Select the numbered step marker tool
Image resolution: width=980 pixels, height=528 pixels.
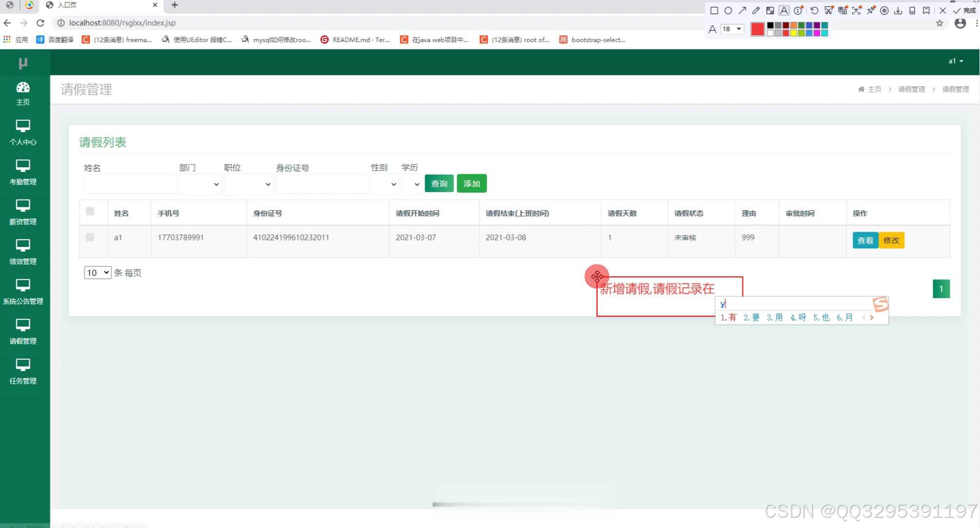pyautogui.click(x=799, y=10)
